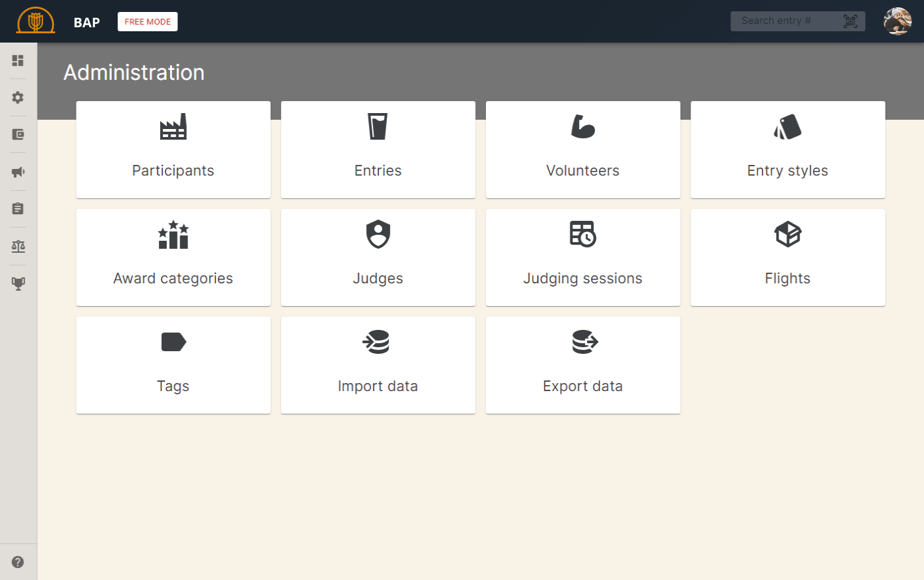Click the BAP shield logo
This screenshot has width=924, height=580.
pos(36,21)
